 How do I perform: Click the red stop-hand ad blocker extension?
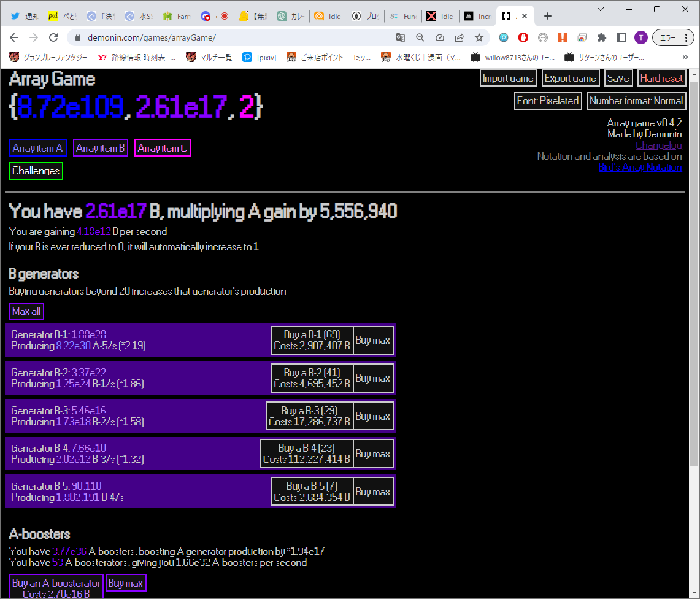coord(523,37)
